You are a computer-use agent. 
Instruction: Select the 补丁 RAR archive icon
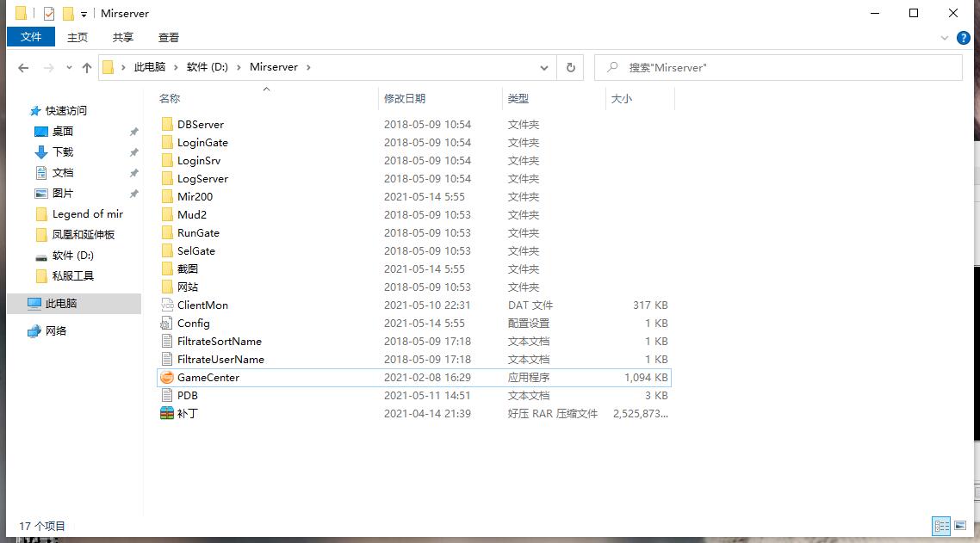click(167, 414)
